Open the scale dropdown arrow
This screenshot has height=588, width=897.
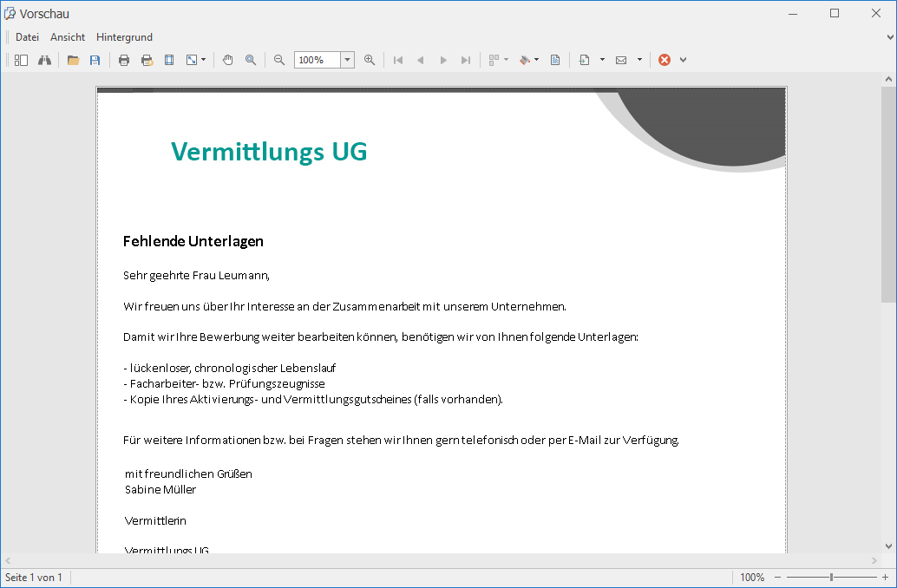pyautogui.click(x=204, y=60)
